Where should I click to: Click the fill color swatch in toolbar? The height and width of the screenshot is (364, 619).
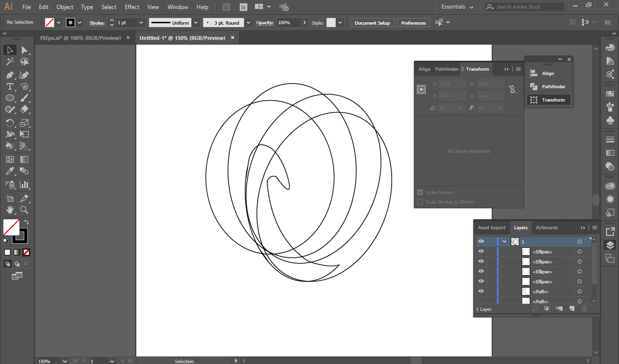[x=11, y=227]
